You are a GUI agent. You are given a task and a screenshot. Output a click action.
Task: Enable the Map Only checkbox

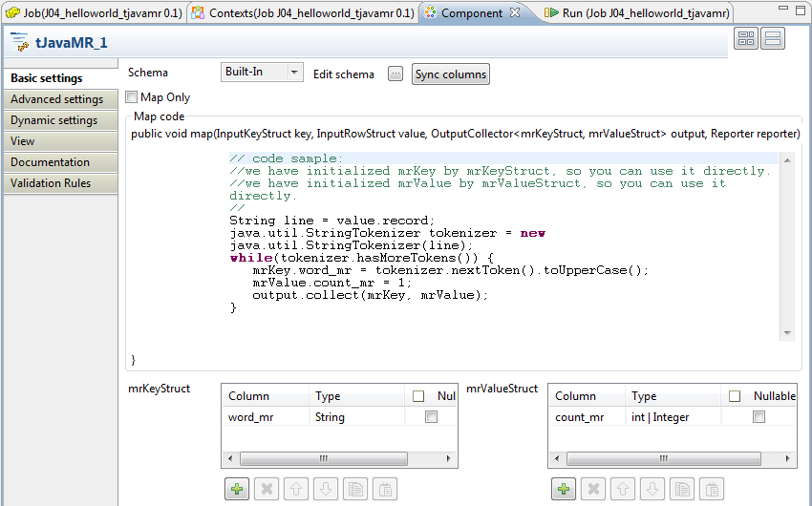pos(132,97)
